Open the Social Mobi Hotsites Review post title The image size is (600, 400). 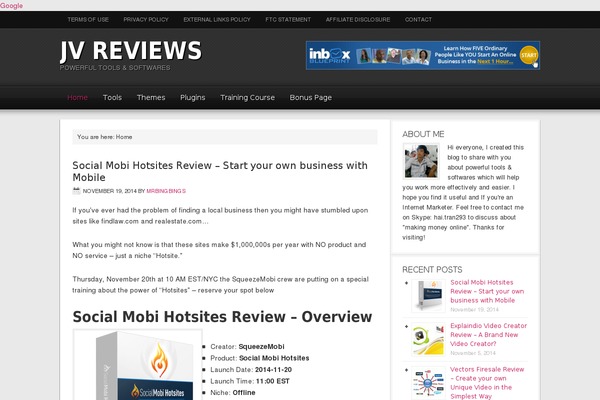pos(220,171)
